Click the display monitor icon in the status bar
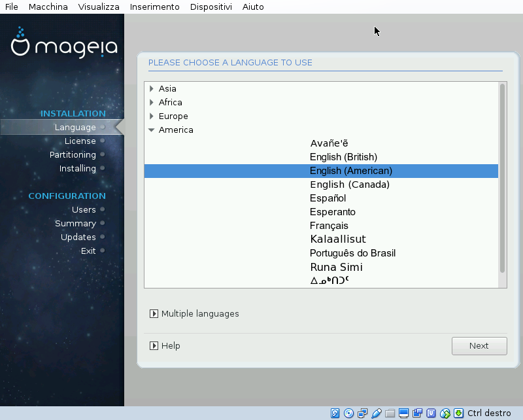 click(x=403, y=413)
